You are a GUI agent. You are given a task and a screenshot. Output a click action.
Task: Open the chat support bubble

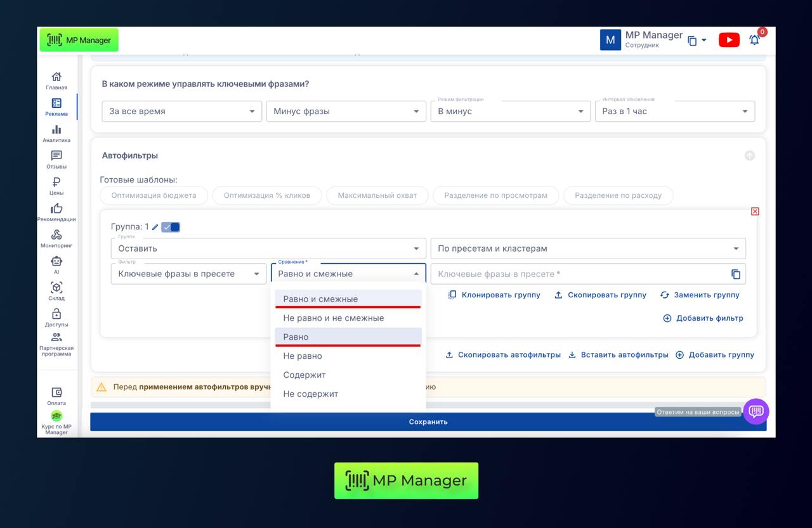[x=756, y=411]
